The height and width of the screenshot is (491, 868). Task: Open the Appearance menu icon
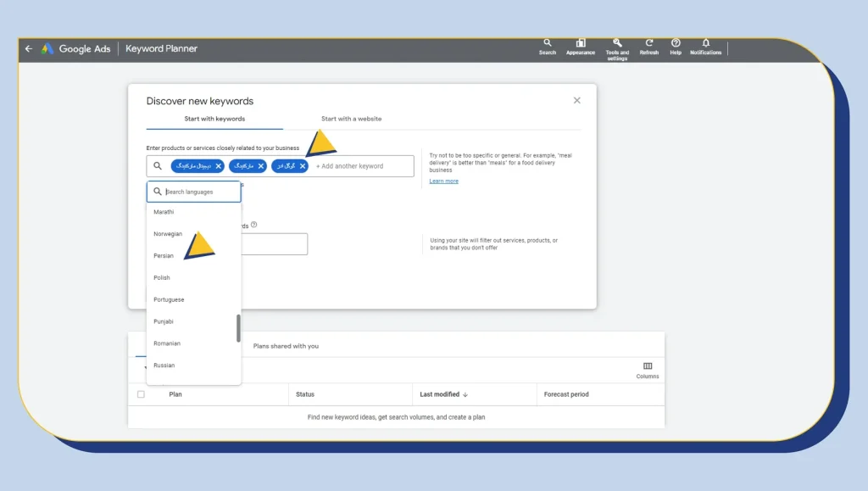coord(580,47)
